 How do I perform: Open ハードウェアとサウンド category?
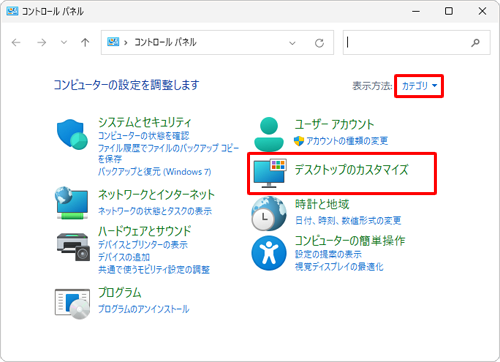click(x=145, y=231)
